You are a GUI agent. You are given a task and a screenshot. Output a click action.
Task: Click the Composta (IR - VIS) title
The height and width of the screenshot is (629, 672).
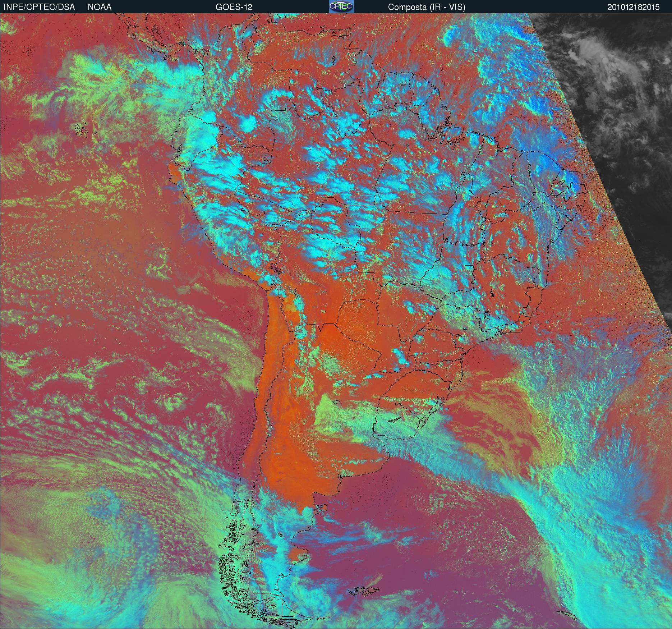pyautogui.click(x=427, y=7)
